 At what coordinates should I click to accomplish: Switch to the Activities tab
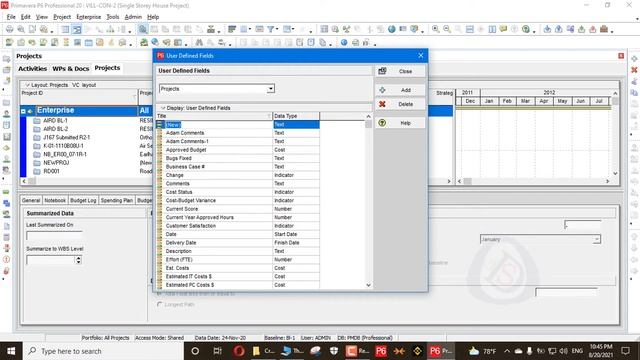point(32,69)
